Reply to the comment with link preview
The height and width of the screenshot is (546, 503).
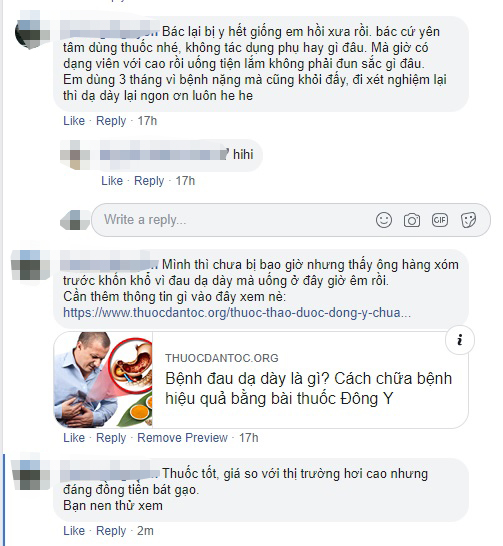point(111,438)
